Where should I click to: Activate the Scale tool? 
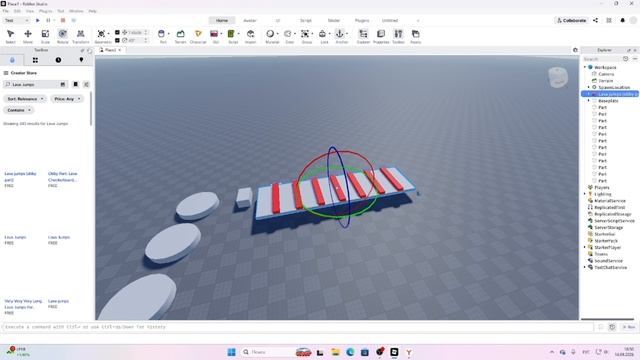(x=45, y=36)
